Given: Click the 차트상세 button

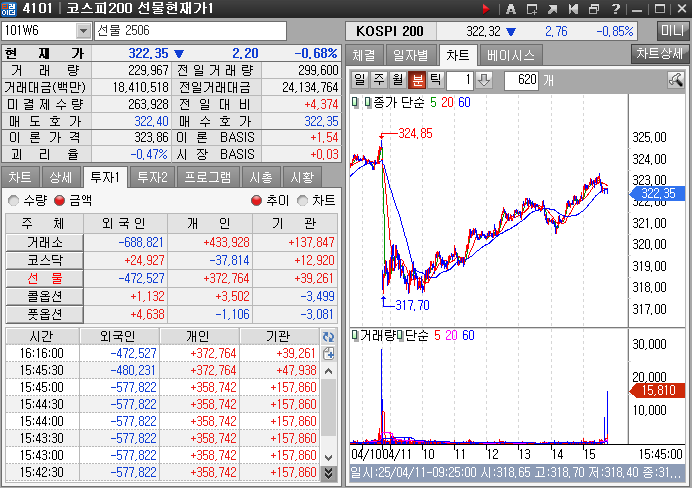Looking at the screenshot, I should point(659,53).
